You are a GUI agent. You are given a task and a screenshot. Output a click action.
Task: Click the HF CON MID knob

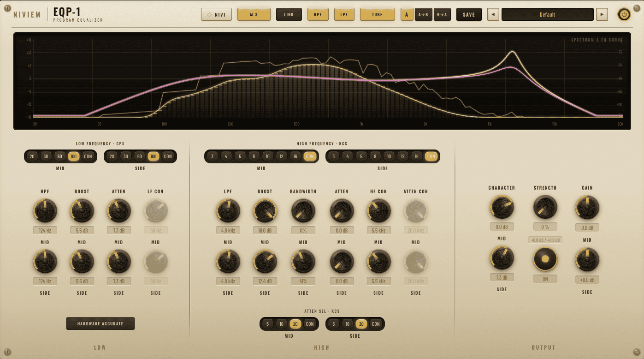[379, 211]
